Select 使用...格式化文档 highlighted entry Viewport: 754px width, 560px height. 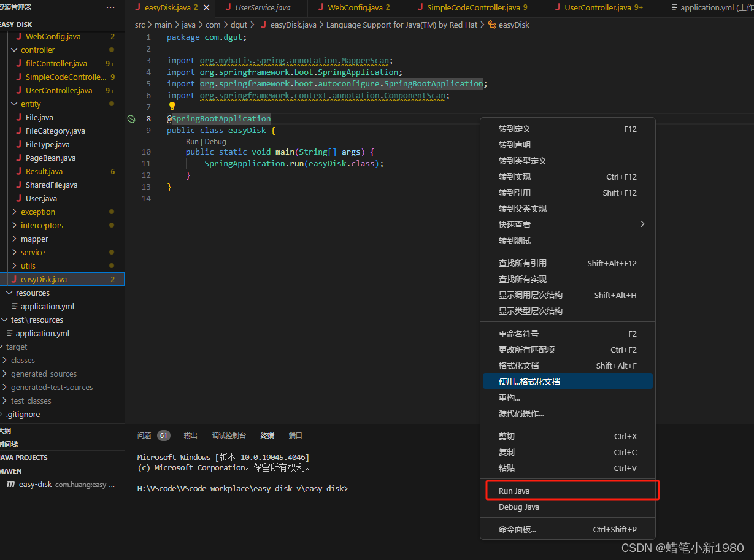tap(567, 382)
